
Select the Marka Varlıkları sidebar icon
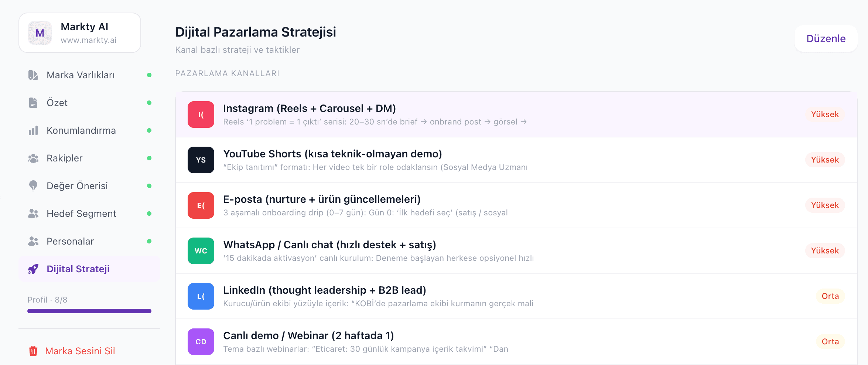(33, 75)
